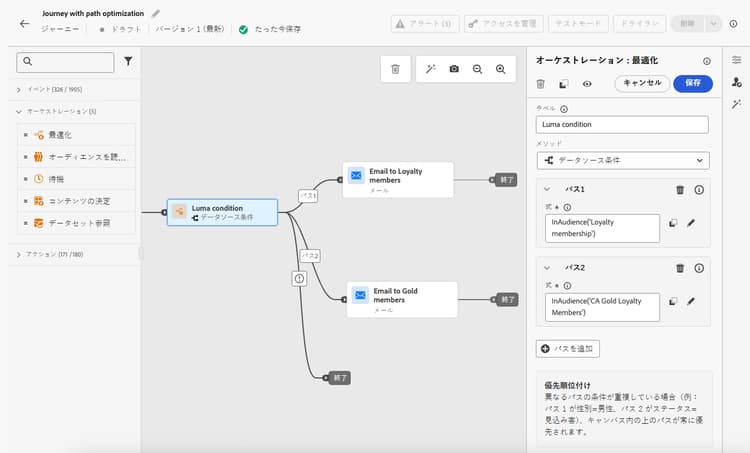The height and width of the screenshot is (453, 750).
Task: Open dropdown arrow beside publish button
Action: tap(713, 23)
